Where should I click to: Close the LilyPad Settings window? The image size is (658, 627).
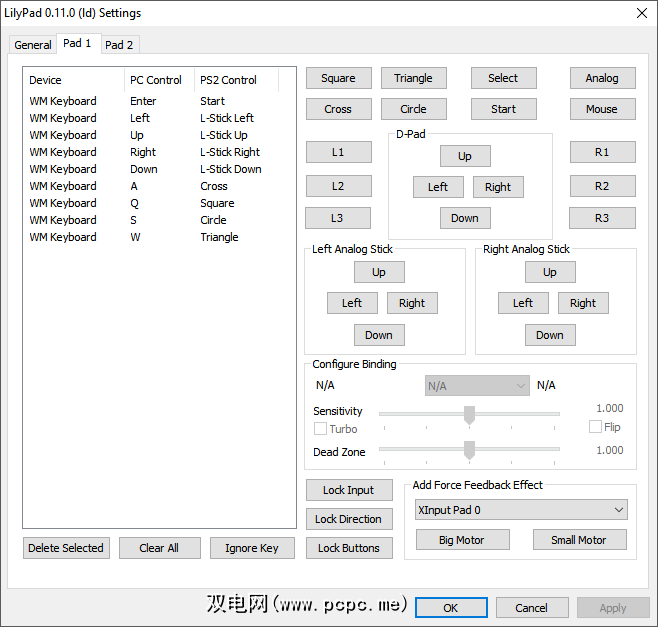(641, 13)
